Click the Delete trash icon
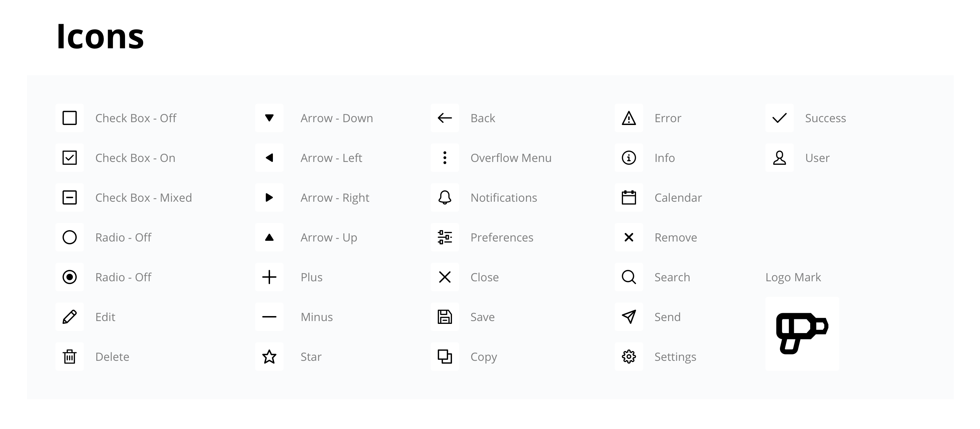 [x=70, y=356]
